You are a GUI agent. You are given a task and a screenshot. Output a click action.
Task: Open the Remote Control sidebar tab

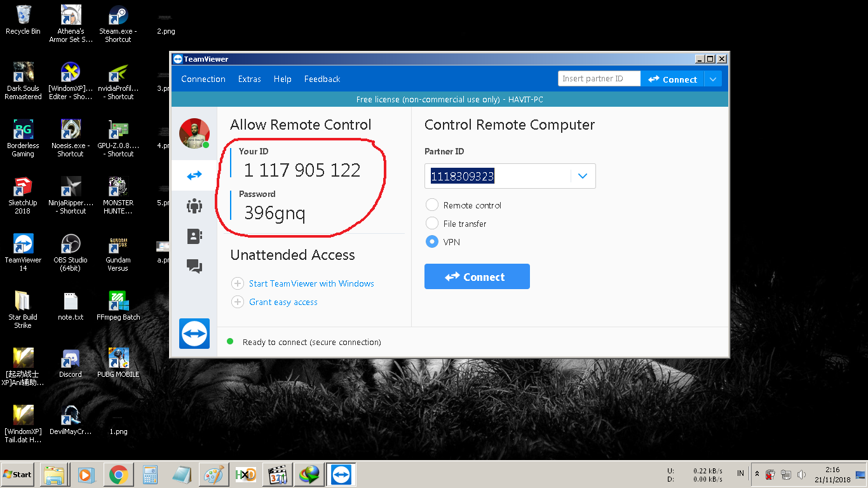194,175
